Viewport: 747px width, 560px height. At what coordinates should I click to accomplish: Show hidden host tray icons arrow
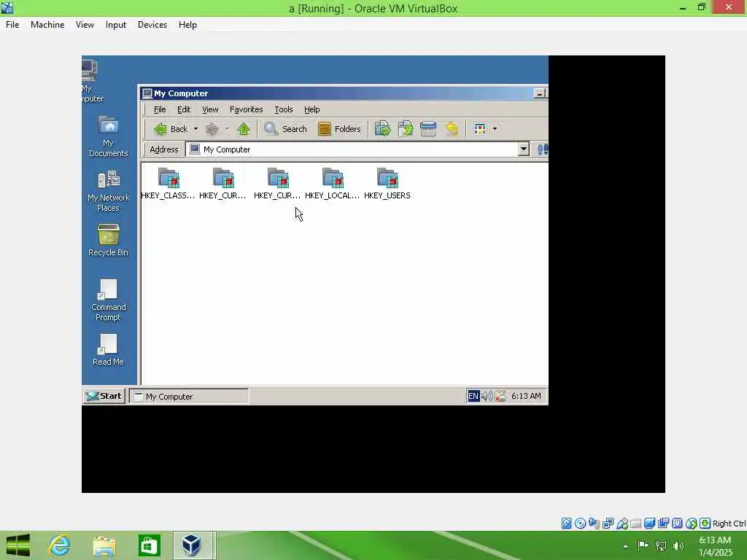coord(625,546)
